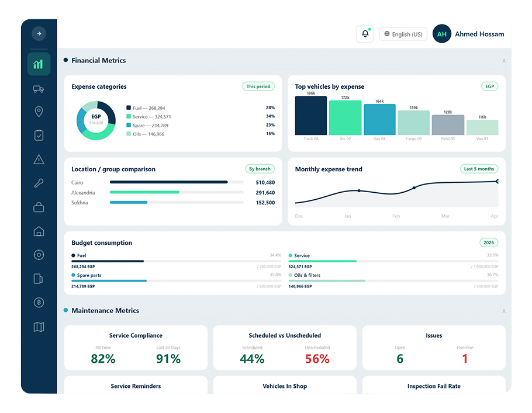
Task: Click the Oils & filters budget progress bar
Action: coord(393,281)
